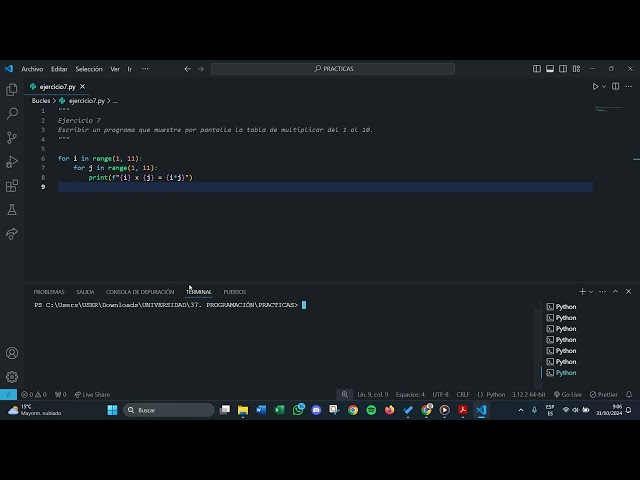The height and width of the screenshot is (480, 640).
Task: Expand run options dropdown next to play
Action: 604,87
